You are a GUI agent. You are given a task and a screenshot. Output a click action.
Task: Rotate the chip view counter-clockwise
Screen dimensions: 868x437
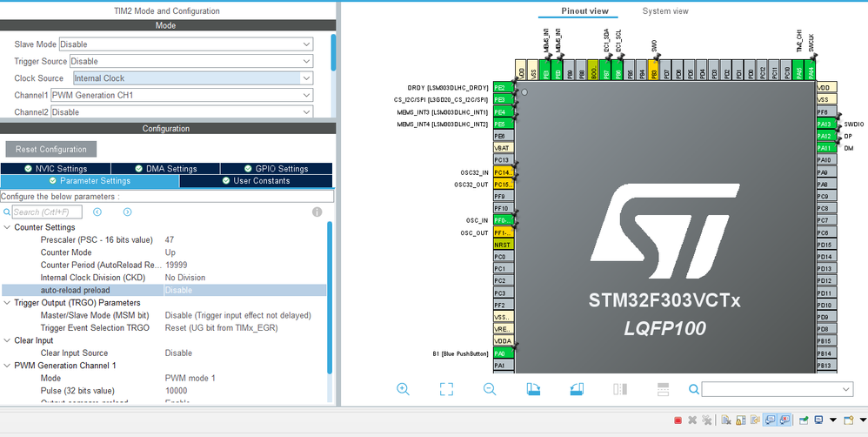pos(577,389)
